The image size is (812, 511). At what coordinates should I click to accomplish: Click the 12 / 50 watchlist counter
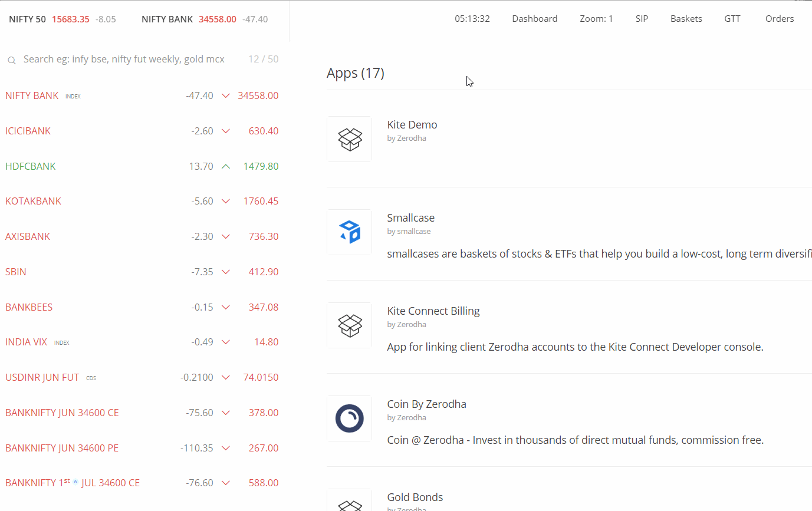pos(264,60)
